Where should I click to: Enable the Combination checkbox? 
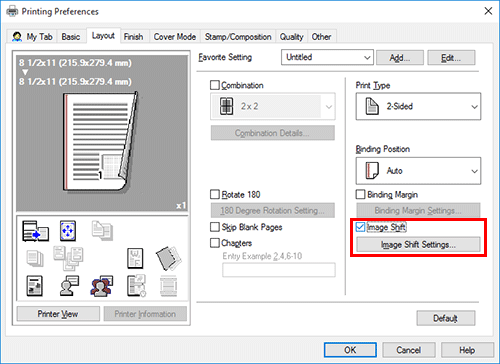(215, 85)
